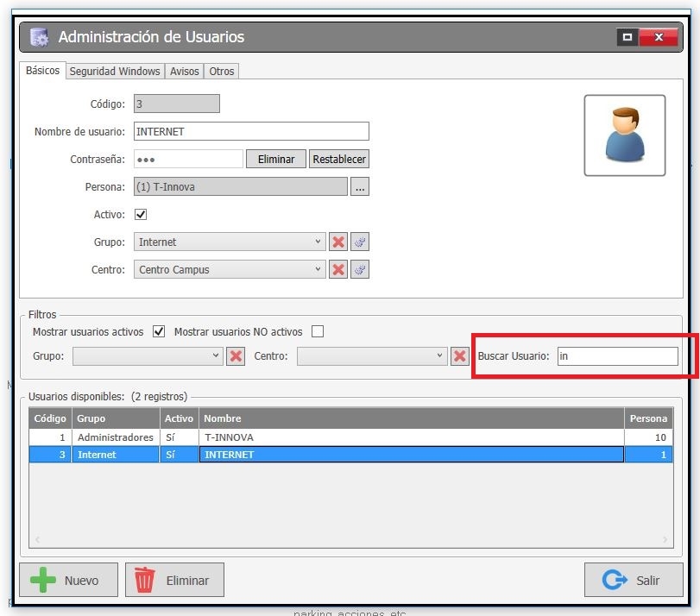Switch to the Básicos tab
700x616 pixels.
(x=43, y=71)
